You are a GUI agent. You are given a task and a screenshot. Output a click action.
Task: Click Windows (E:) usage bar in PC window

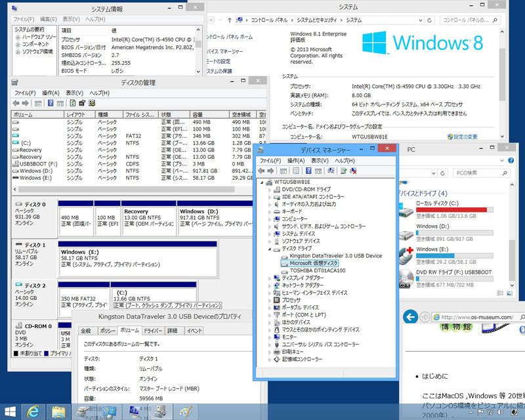(x=455, y=255)
